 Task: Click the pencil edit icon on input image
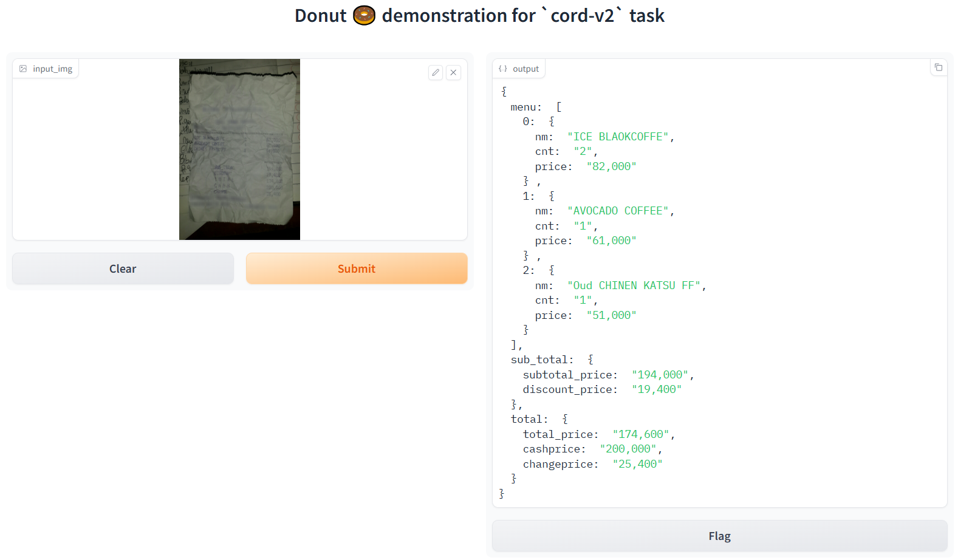click(x=436, y=73)
